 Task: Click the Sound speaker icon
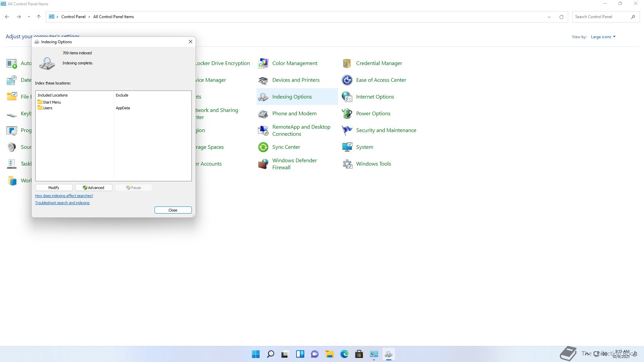click(x=12, y=147)
